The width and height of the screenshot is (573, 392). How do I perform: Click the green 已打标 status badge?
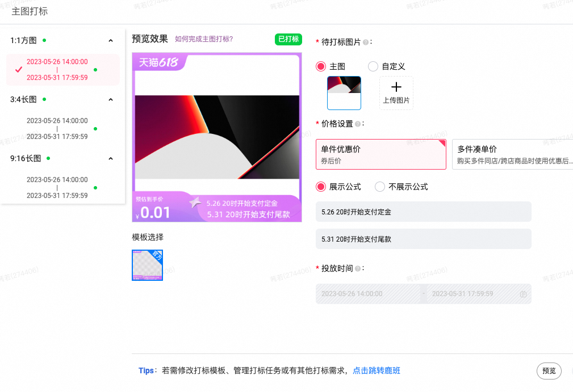click(288, 39)
